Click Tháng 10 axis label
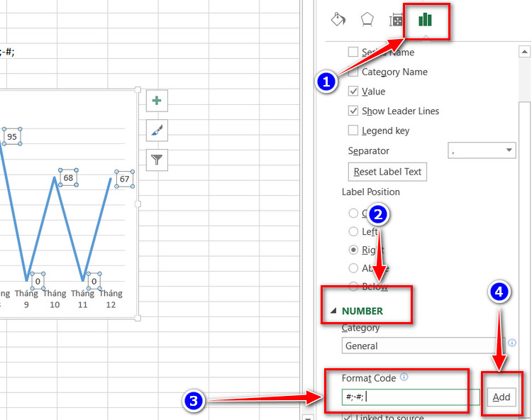Viewport: 532px width, 420px height. (55, 299)
